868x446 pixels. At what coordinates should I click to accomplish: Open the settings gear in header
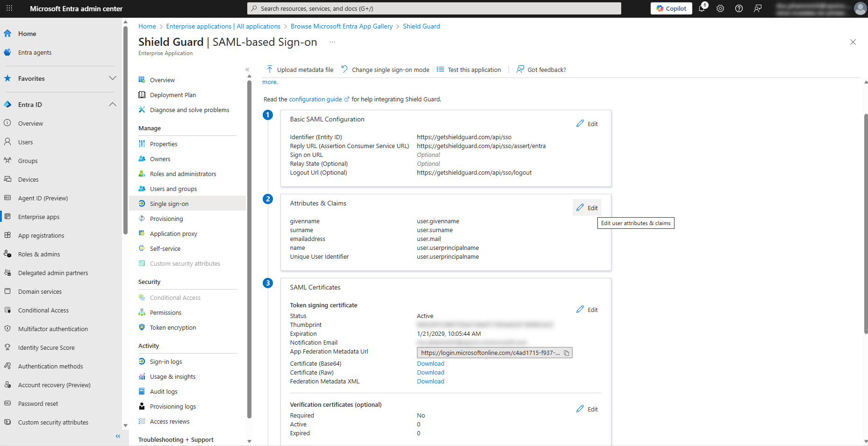tap(720, 8)
